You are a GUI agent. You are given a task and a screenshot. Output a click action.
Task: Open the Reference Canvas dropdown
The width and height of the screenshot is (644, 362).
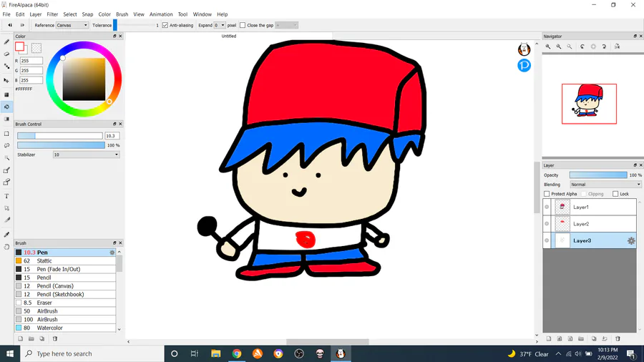pyautogui.click(x=72, y=26)
